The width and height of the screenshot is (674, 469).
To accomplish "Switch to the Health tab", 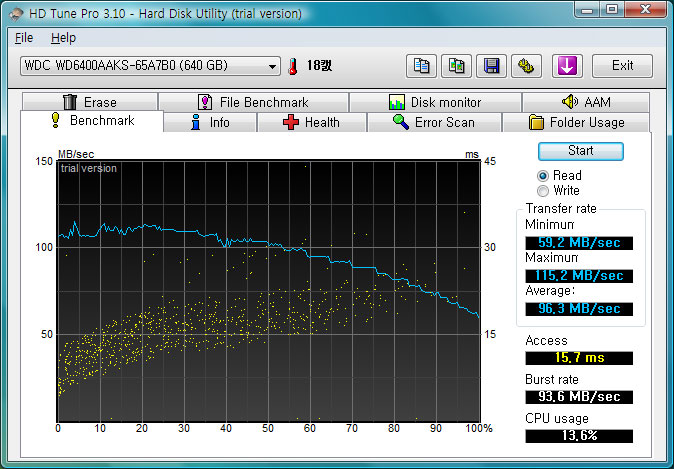I will pos(311,122).
